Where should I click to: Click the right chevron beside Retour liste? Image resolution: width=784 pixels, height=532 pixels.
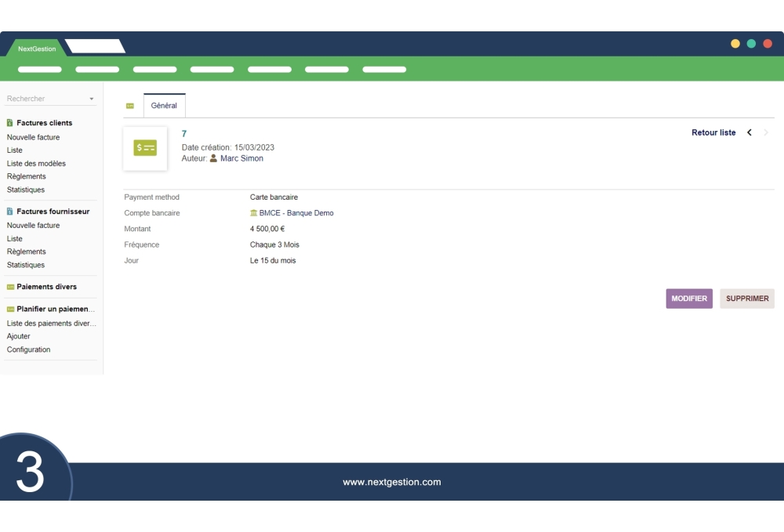(766, 132)
